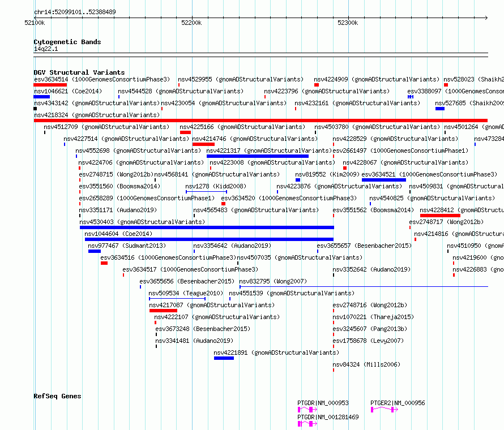Open the PTGDR|NM_000953 gene label
The width and height of the screenshot is (504, 430).
[x=323, y=403]
